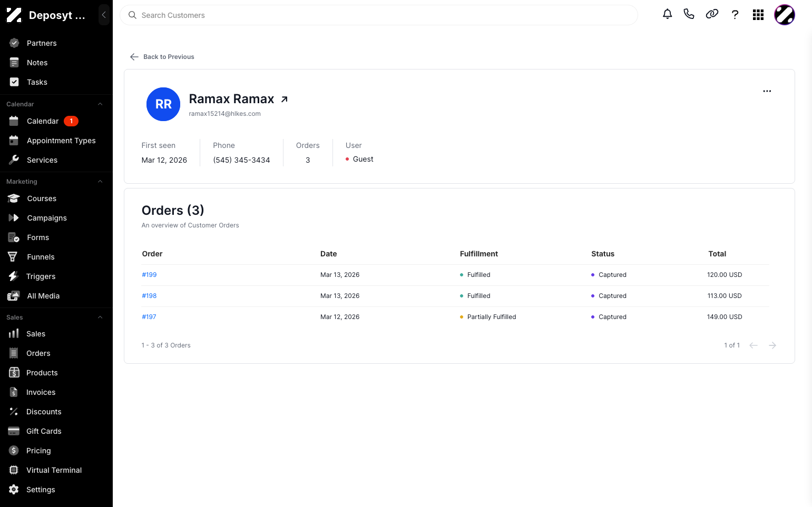812x507 pixels.
Task: Open the notifications bell
Action: click(667, 14)
